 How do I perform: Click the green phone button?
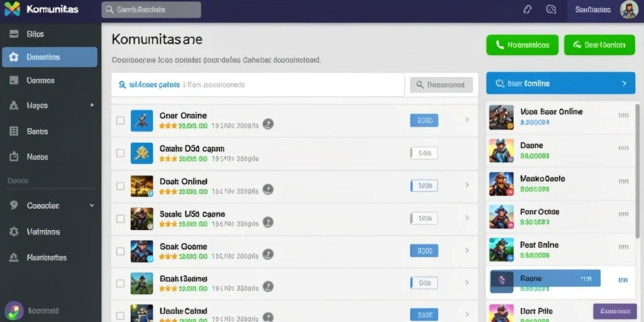pyautogui.click(x=523, y=45)
